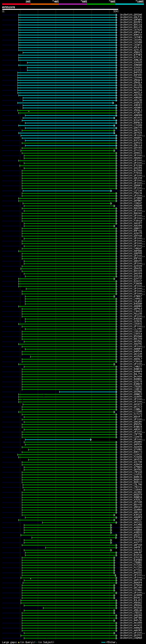The width and height of the screenshot is (146, 644).
Task: Click hit label UniRef100_A6MZL9
Action: point(131,93)
